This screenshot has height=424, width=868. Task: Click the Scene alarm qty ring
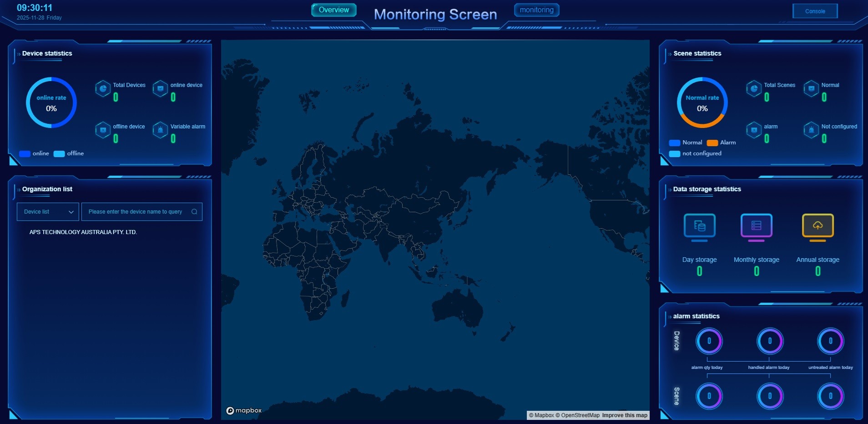pyautogui.click(x=709, y=396)
